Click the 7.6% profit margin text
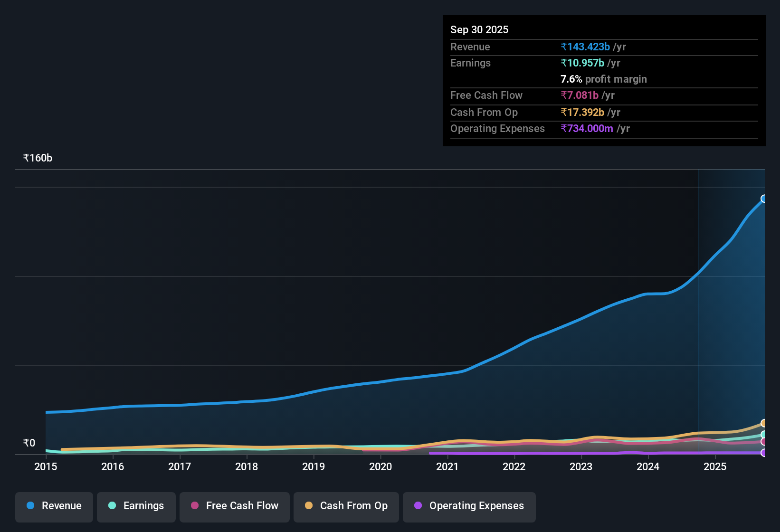This screenshot has width=780, height=532. click(604, 79)
